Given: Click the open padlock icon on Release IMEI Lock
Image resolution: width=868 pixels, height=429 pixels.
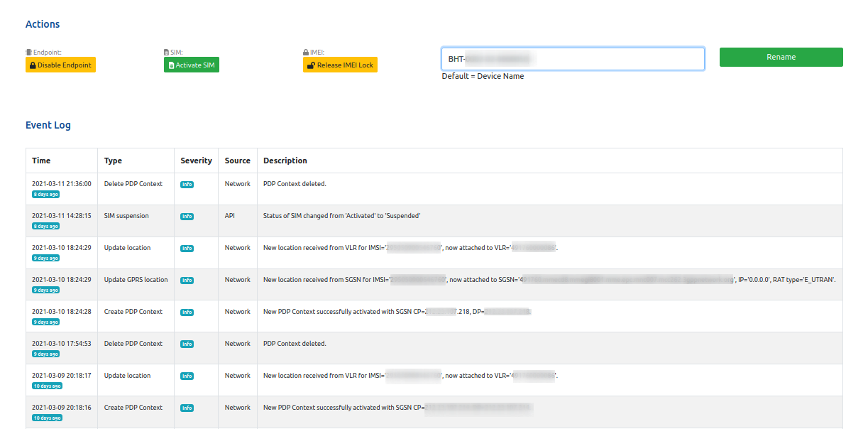Looking at the screenshot, I should click(310, 65).
